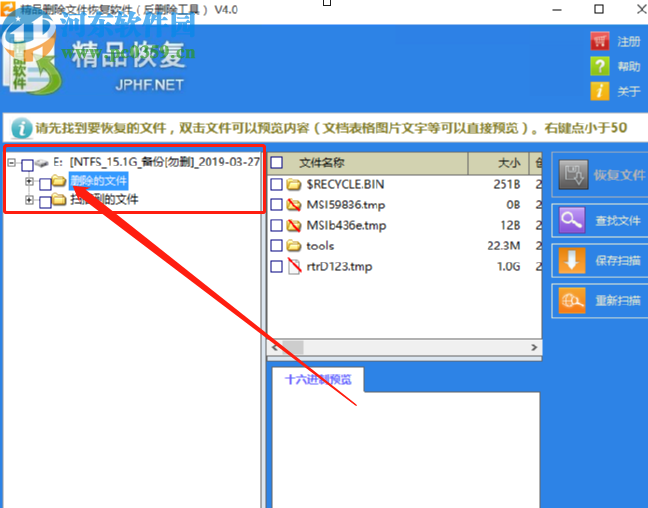The width and height of the screenshot is (648, 508).
Task: Click the 1.0G size value
Action: tap(509, 267)
